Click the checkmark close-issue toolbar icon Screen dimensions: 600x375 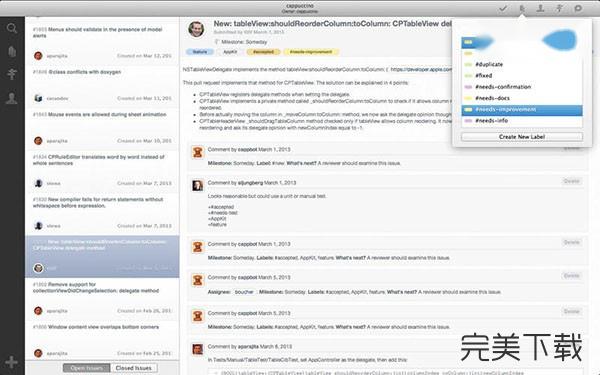503,8
